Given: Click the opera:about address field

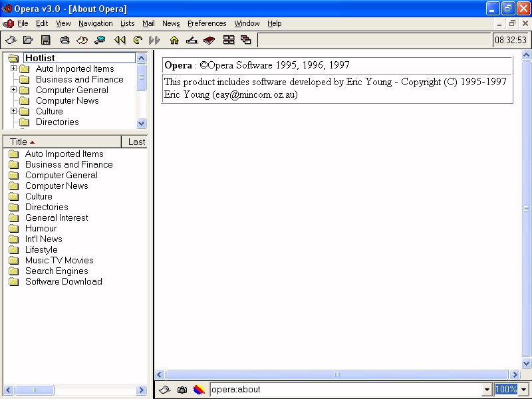Looking at the screenshot, I should point(346,390).
